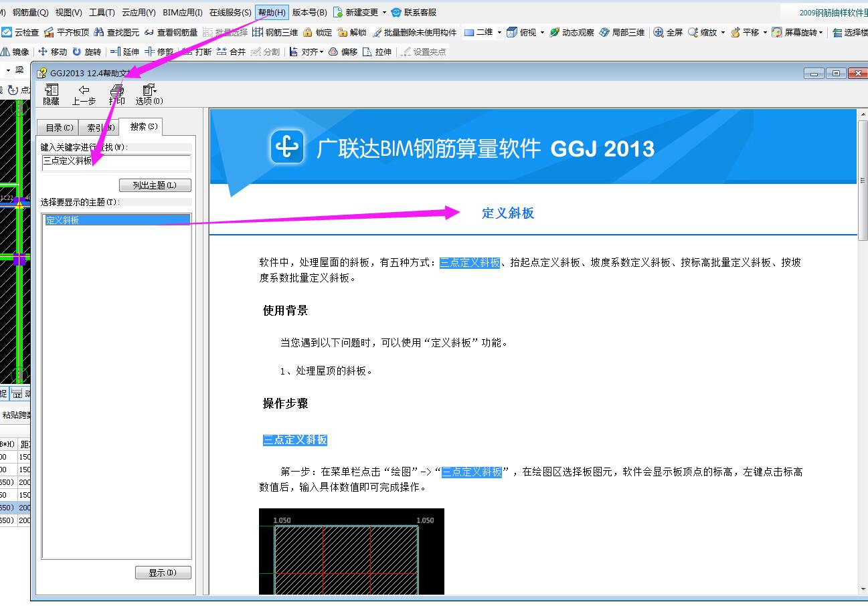The width and height of the screenshot is (868, 606).
Task: Click the 旋转 rotate tool
Action: pos(87,52)
